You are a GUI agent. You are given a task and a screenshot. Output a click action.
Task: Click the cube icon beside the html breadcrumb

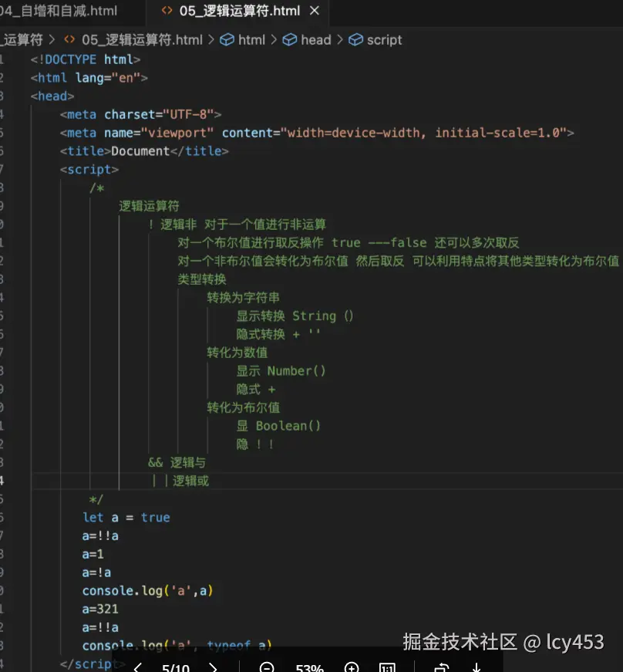pos(227,40)
